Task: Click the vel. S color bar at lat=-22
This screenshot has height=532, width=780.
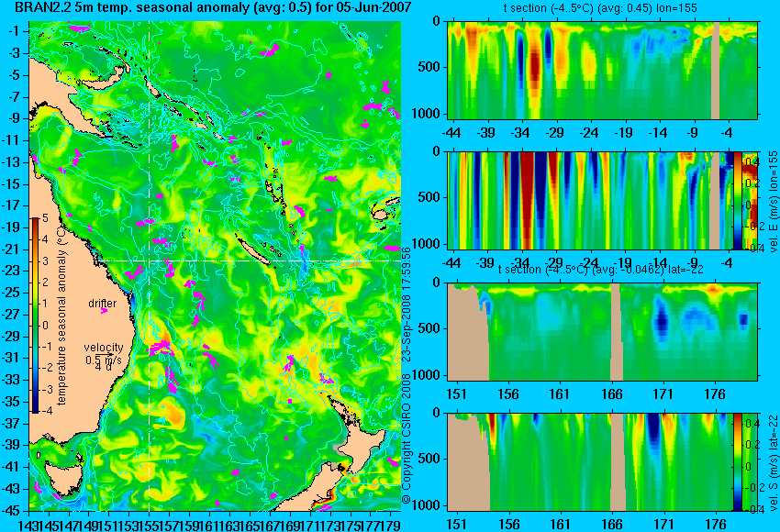Action: [738, 461]
